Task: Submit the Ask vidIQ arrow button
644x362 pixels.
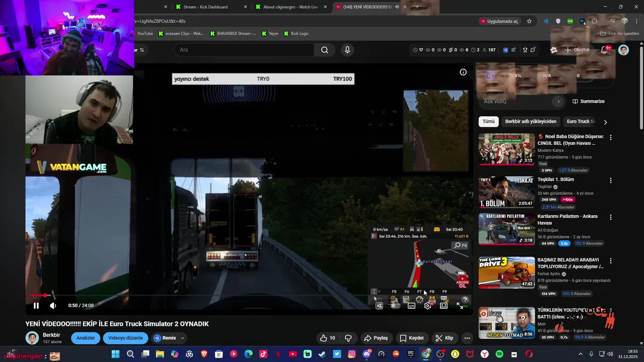Action: (558, 101)
